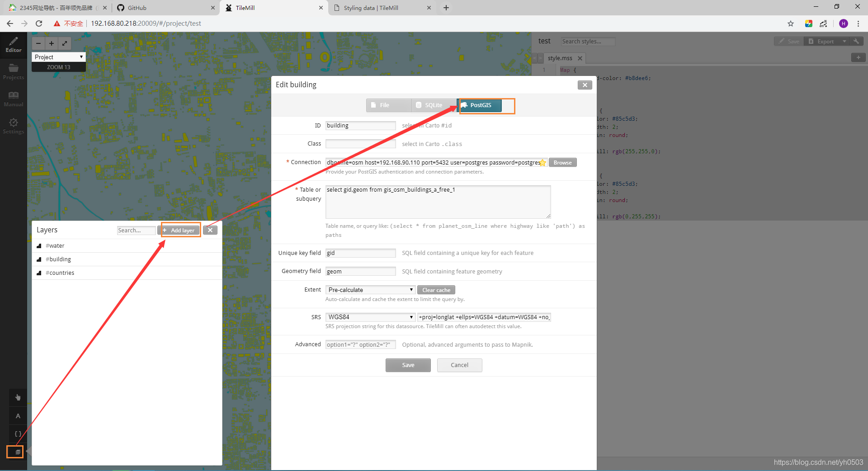Click the toolbar Save button
This screenshot has height=471, width=868.
point(789,41)
